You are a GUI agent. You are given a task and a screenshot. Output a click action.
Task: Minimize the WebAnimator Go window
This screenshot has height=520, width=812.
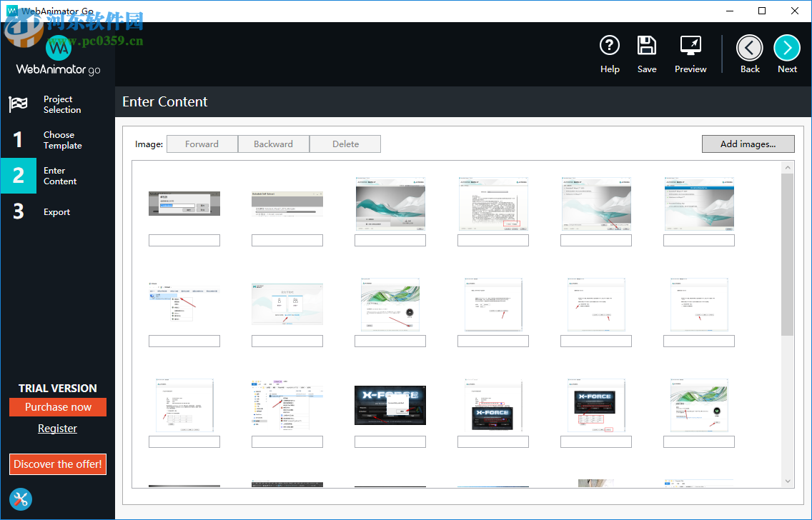tap(730, 11)
